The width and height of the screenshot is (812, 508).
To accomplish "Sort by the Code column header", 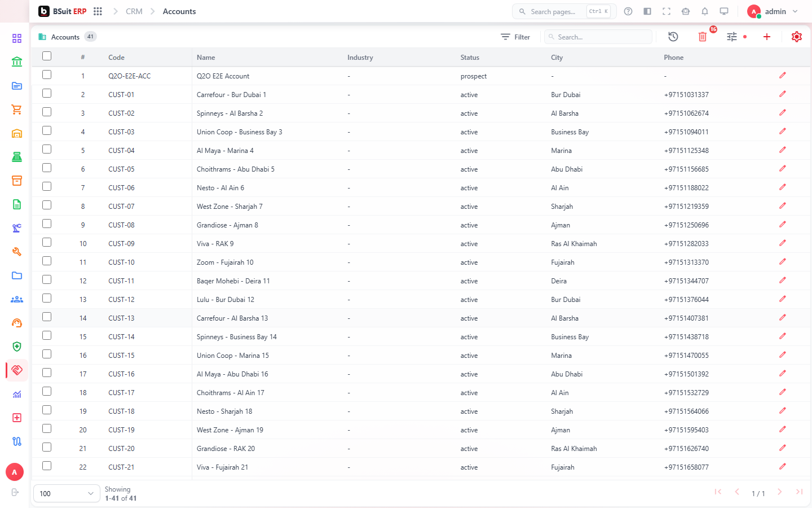I will point(116,58).
